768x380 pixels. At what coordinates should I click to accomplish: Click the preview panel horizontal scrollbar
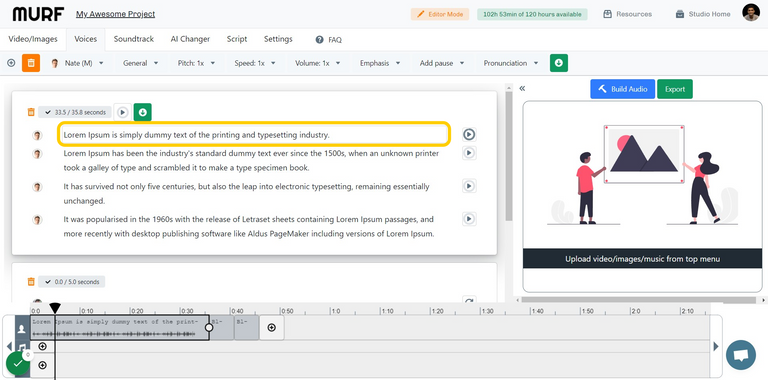pyautogui.click(x=638, y=299)
